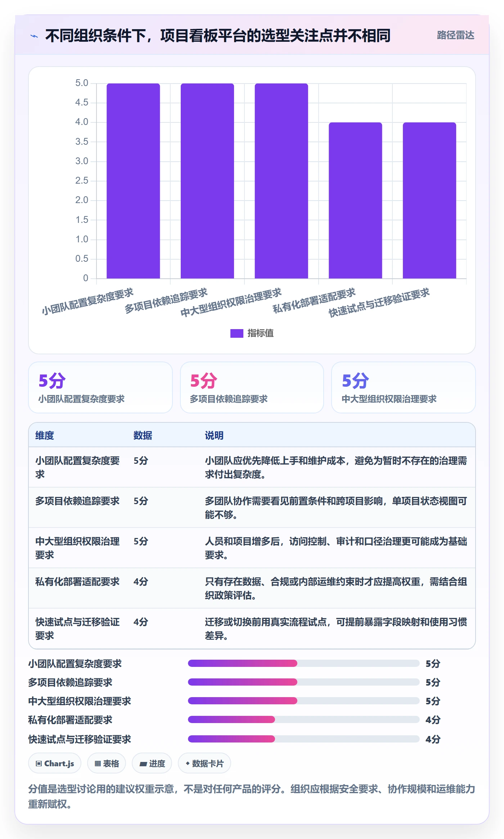Click the main title 不同组织条件下
Viewport: 504px width, 839px height.
(x=218, y=36)
